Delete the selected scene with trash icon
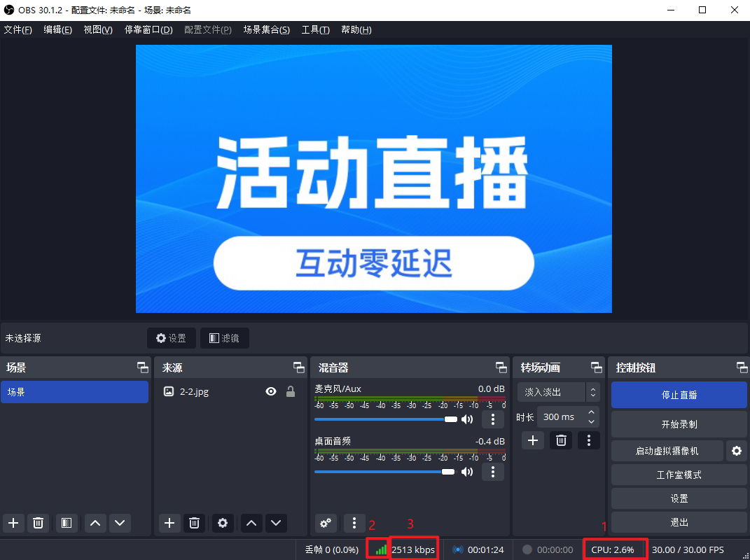 (x=39, y=523)
